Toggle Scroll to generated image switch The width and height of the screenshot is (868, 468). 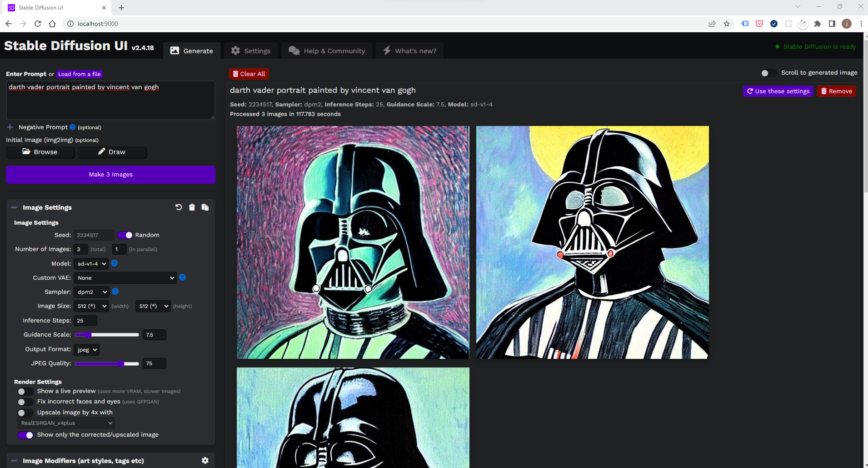coord(768,73)
